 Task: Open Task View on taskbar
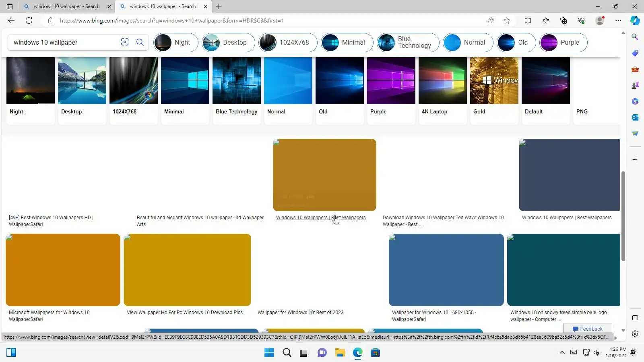pos(304,353)
